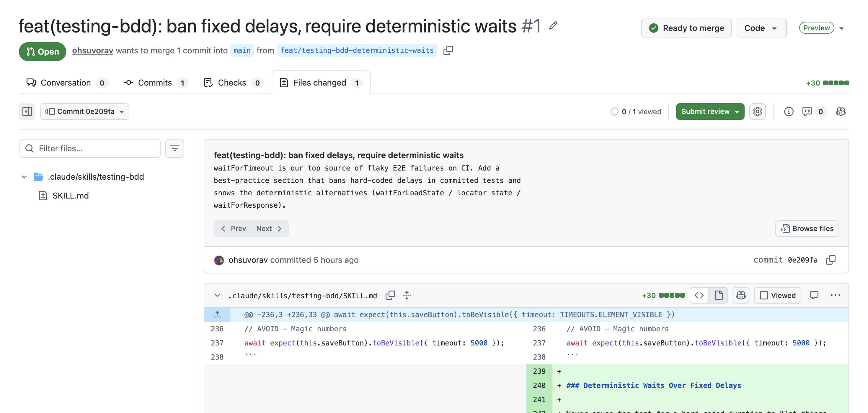The width and height of the screenshot is (868, 413).
Task: Toggle the file tree sidebar panel
Action: point(27,112)
